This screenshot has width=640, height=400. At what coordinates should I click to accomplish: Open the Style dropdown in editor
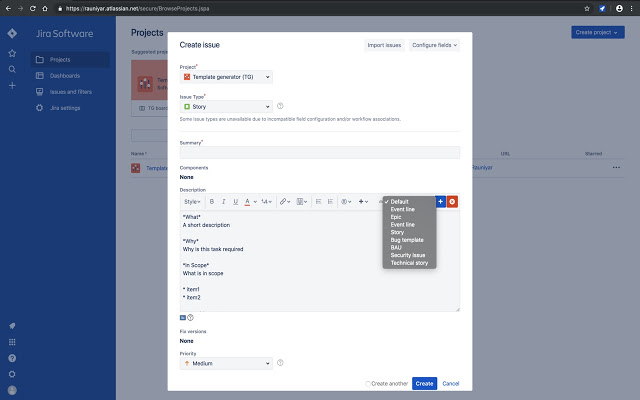(x=192, y=202)
